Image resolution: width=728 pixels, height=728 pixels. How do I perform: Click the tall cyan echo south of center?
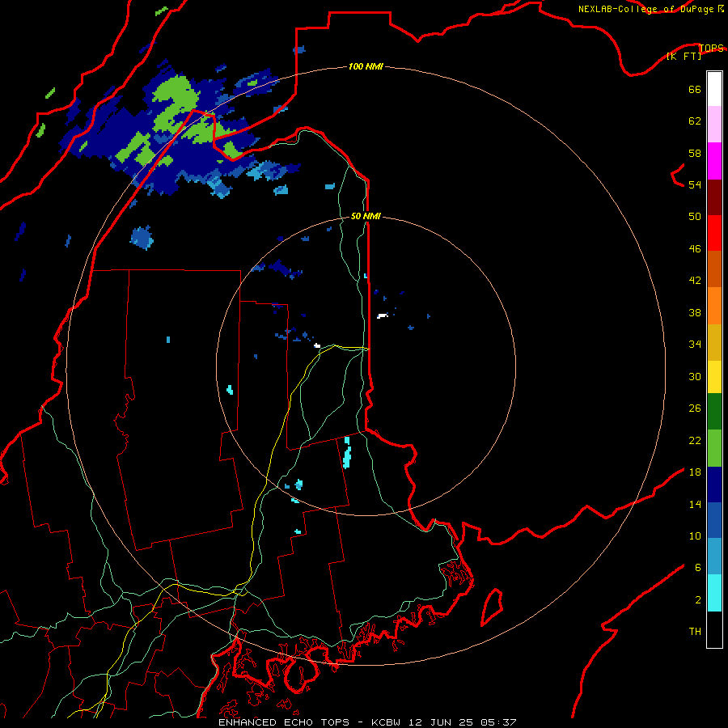click(347, 453)
